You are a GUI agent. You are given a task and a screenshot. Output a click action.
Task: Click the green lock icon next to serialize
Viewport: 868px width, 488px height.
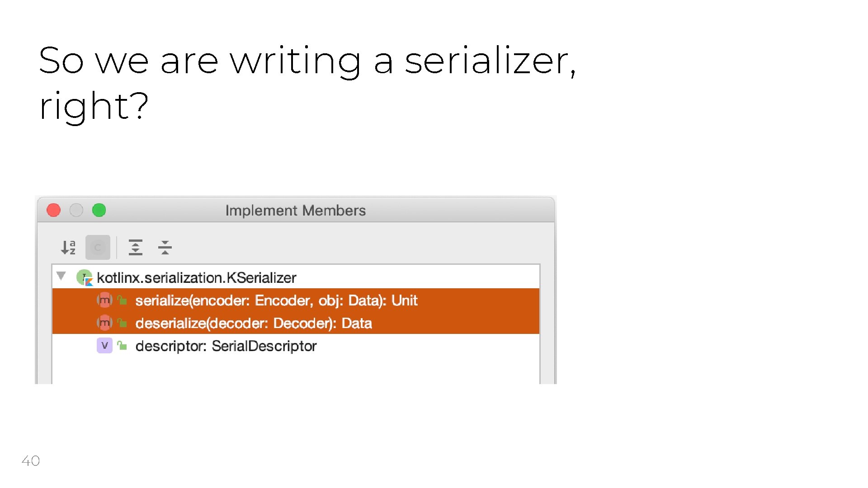122,300
